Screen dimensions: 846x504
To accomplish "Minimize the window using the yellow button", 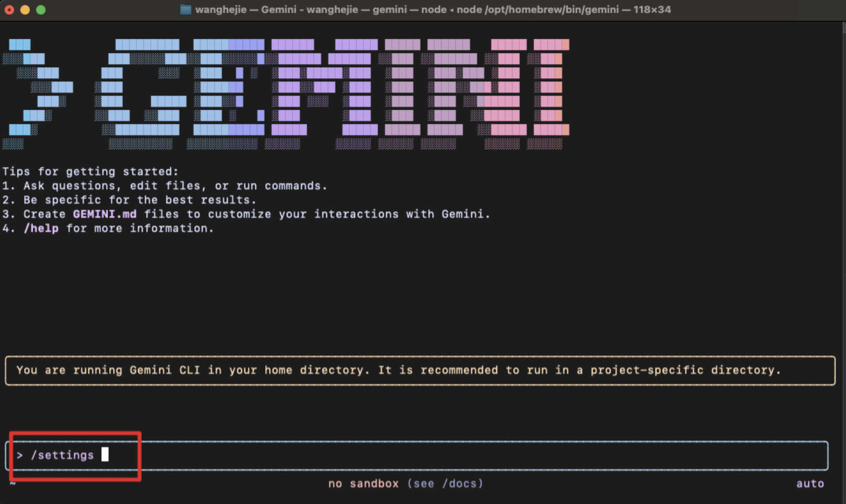I will click(x=25, y=9).
